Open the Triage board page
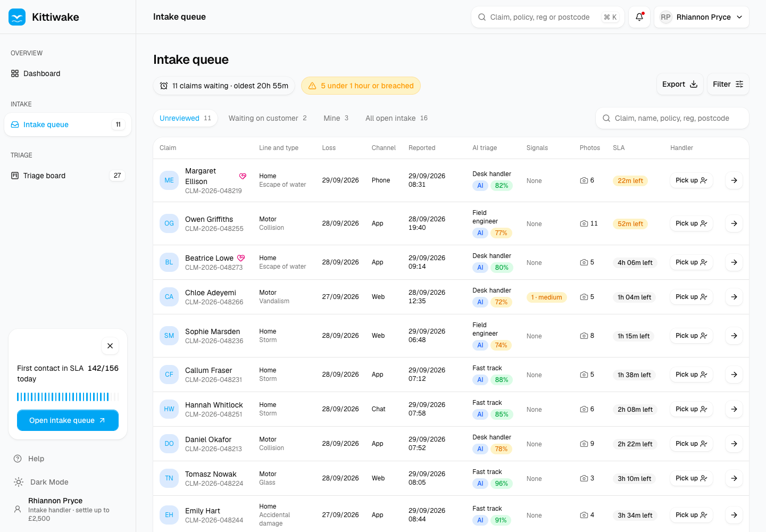This screenshot has width=766, height=532. (x=68, y=176)
